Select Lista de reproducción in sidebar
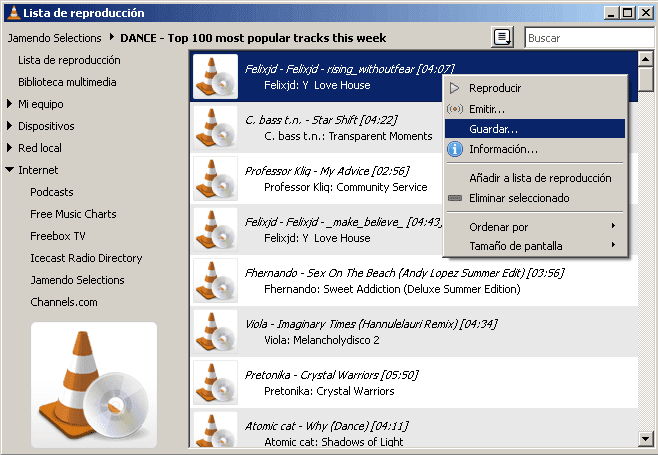 (69, 60)
